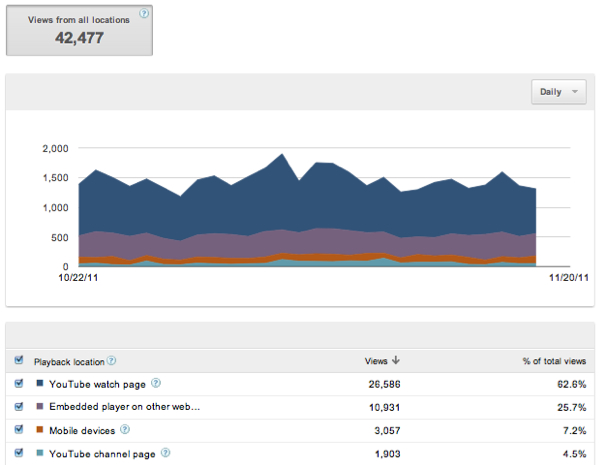Toggle the YouTube channel page checkbox
The height and width of the screenshot is (465, 600).
20,453
